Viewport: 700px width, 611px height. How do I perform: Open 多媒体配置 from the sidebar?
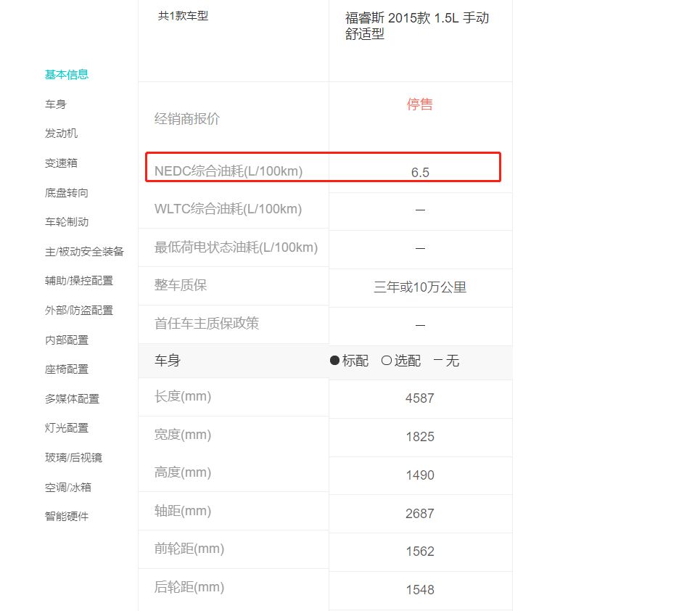[x=72, y=399]
